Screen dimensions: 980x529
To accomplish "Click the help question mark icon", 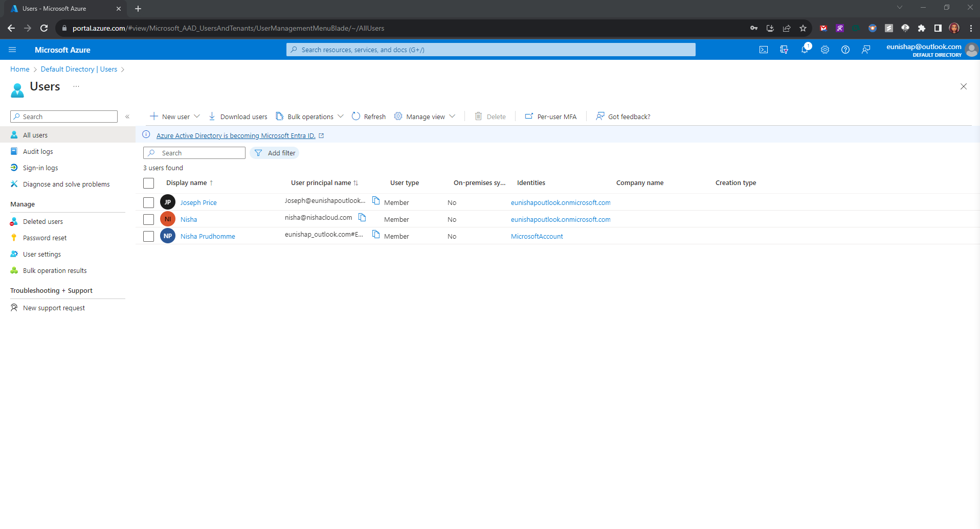I will (x=845, y=50).
